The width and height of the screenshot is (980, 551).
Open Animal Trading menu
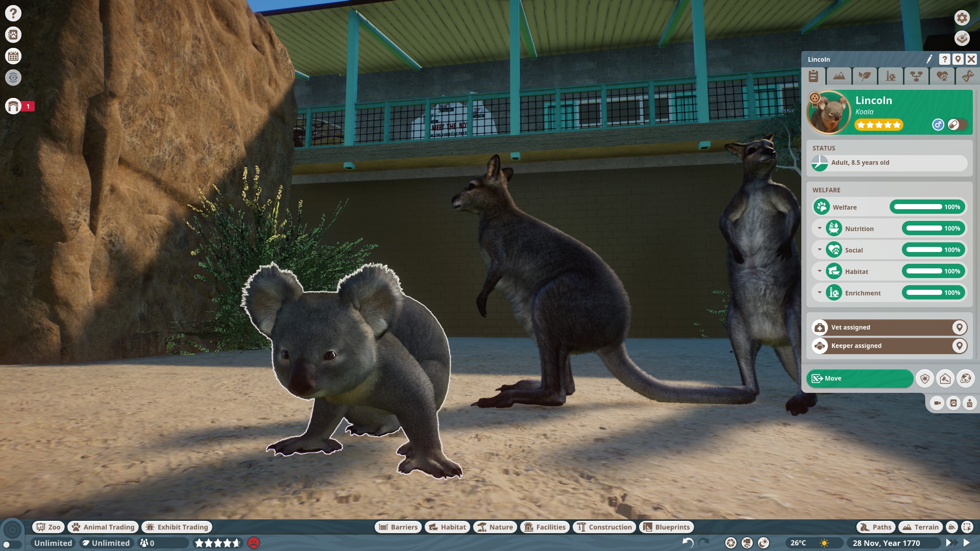(x=103, y=527)
